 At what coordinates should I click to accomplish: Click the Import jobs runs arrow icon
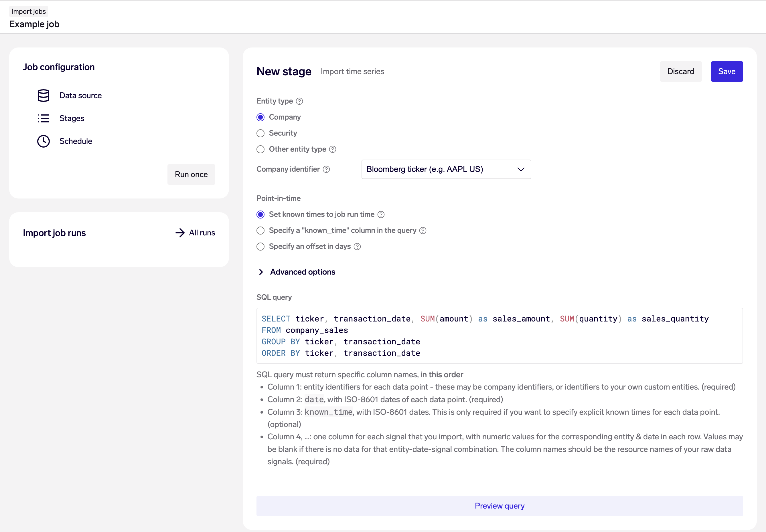tap(179, 233)
